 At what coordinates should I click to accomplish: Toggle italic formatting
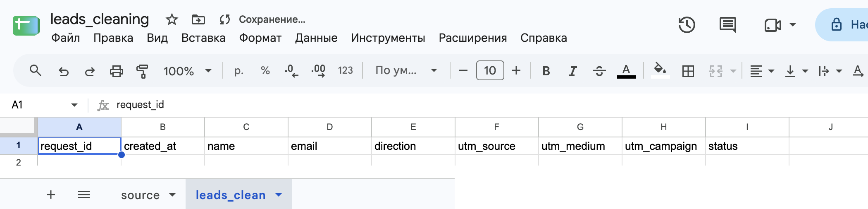572,71
